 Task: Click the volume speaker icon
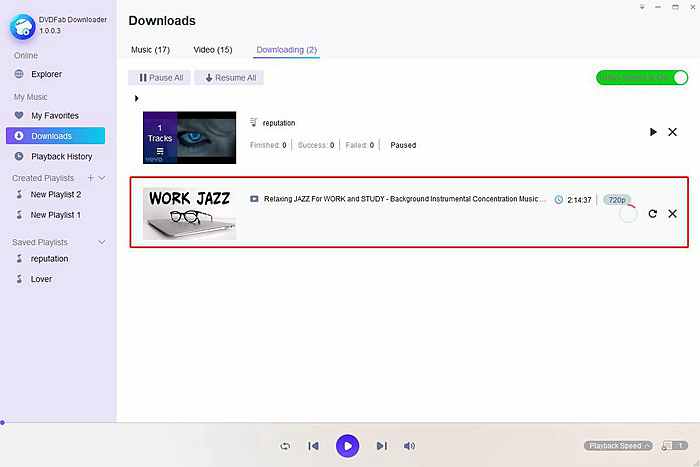[x=409, y=446]
